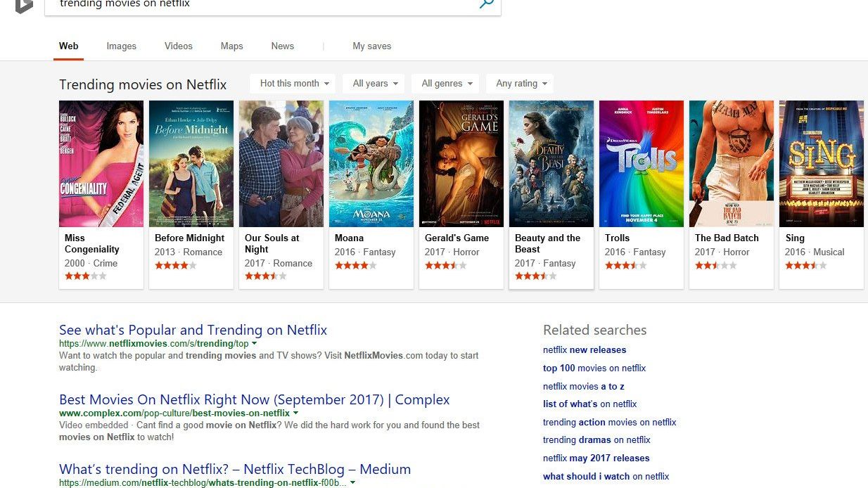The width and height of the screenshot is (868, 488).
Task: Click the search magnifier icon
Action: [x=486, y=4]
